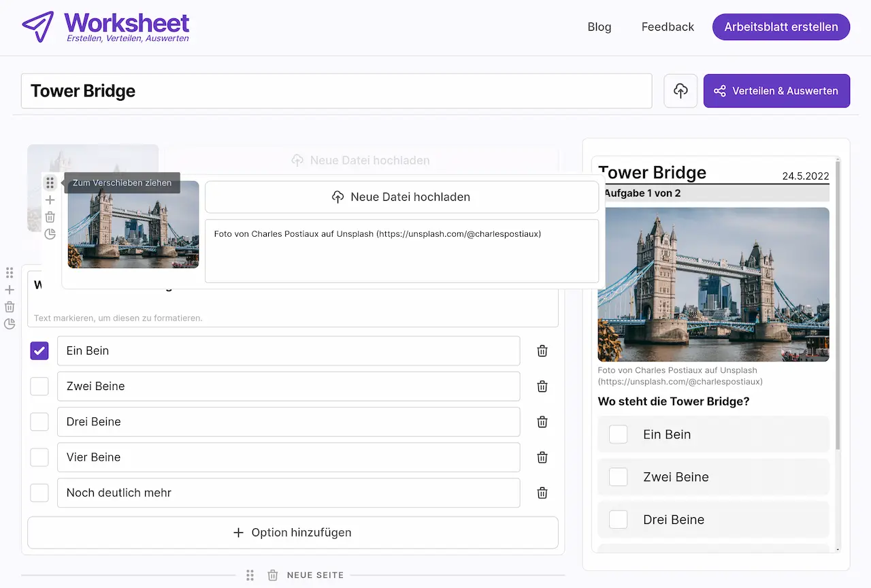Uncheck the 'Ein Bein' checkbox in the editor
871x588 pixels.
point(39,351)
